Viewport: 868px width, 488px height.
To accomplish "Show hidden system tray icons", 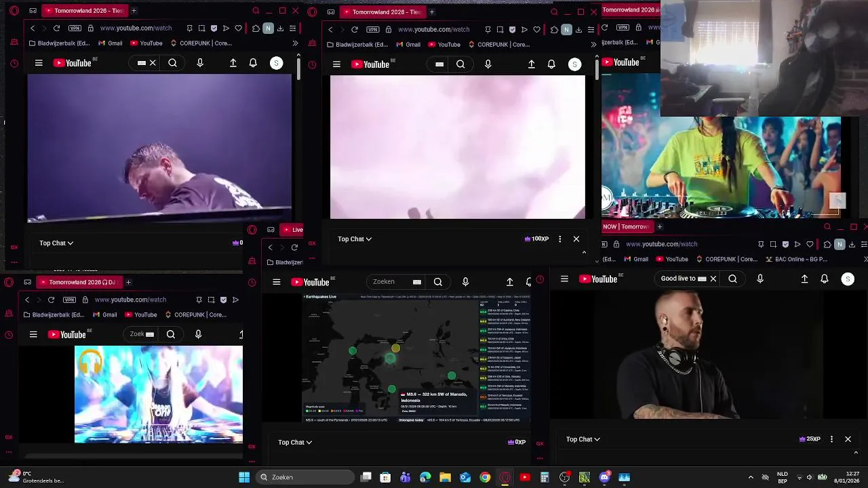I will point(751,477).
